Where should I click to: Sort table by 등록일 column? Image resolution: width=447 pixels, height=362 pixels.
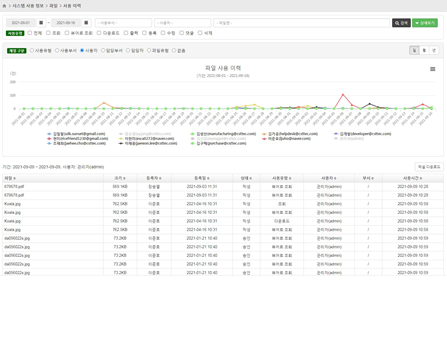point(202,178)
